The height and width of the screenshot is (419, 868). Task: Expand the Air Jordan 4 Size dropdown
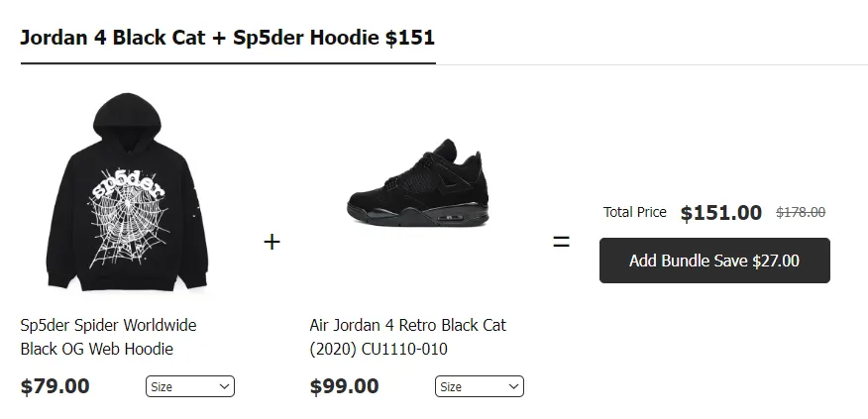pyautogui.click(x=479, y=386)
